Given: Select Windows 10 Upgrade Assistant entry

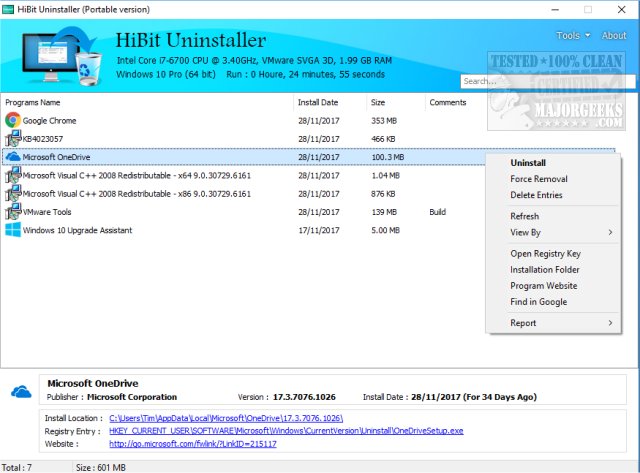Looking at the screenshot, I should coord(78,230).
